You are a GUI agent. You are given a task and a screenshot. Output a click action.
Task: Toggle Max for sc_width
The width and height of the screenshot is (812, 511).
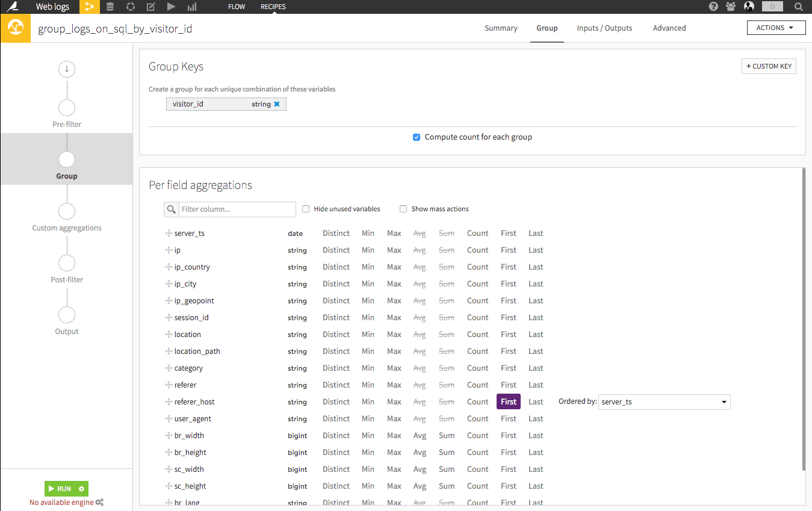[x=394, y=469]
